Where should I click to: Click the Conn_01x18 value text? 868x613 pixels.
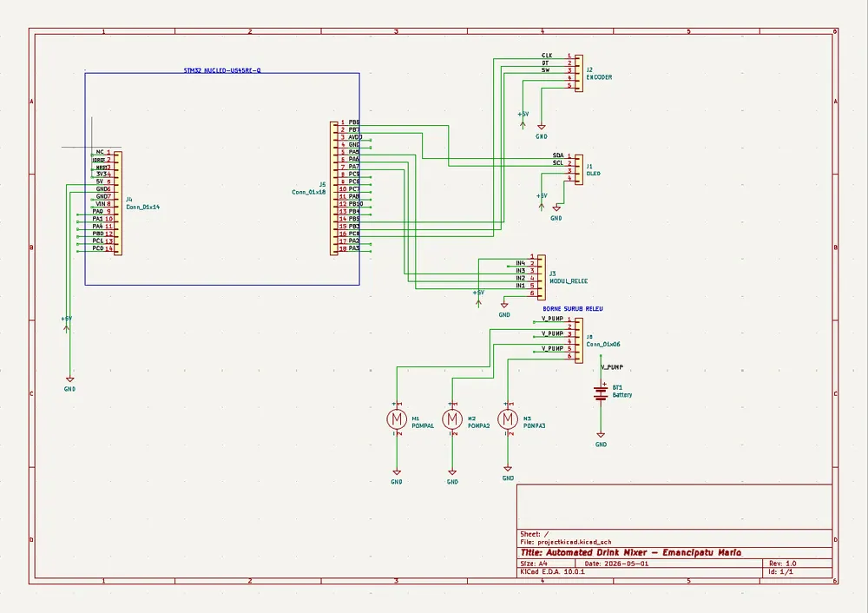coord(309,192)
